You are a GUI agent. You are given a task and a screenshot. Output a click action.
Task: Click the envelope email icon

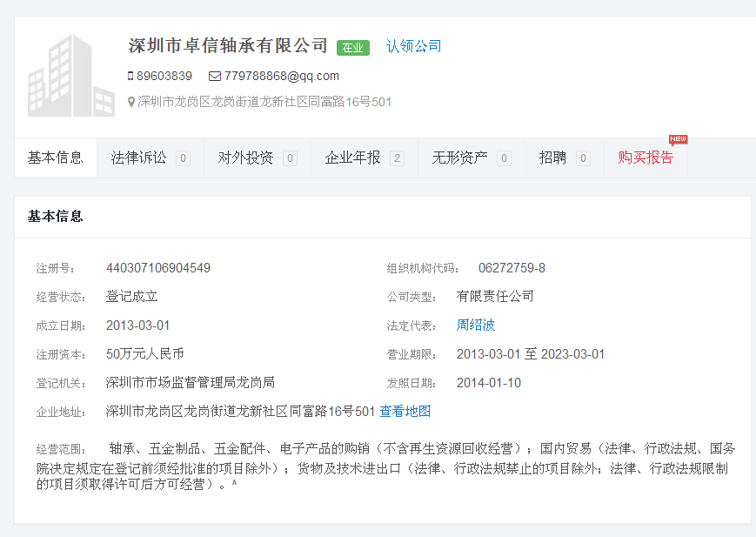214,76
